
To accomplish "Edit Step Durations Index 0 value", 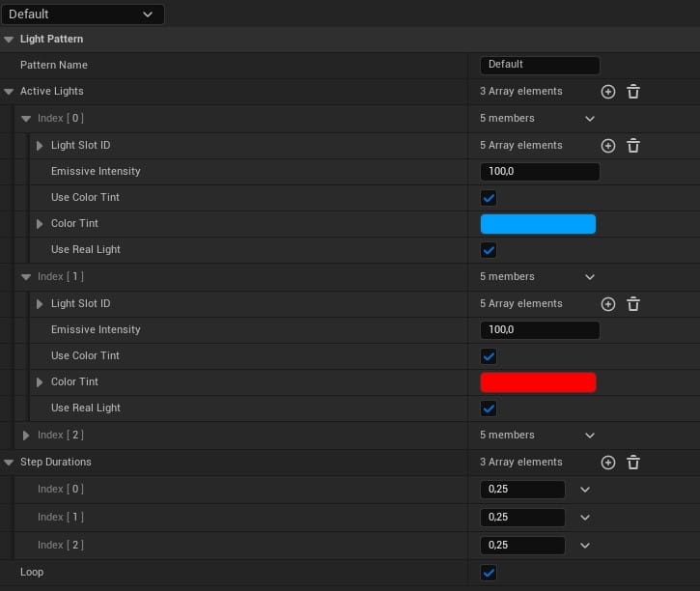I will click(522, 490).
